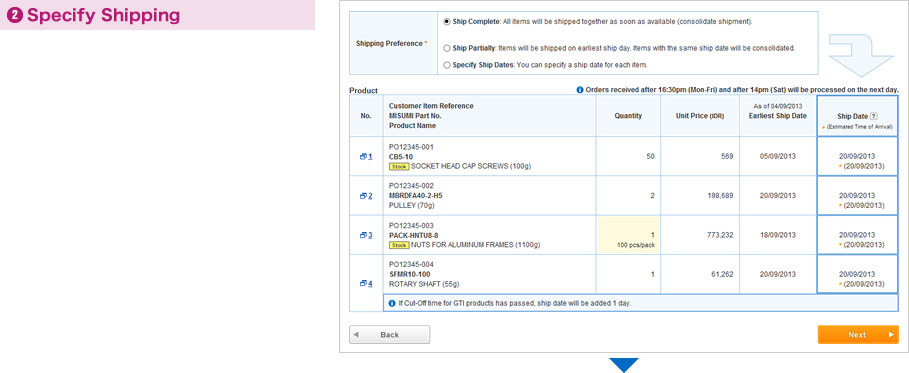Click part number SFMR10-100
This screenshot has width=909, height=373.
click(409, 274)
